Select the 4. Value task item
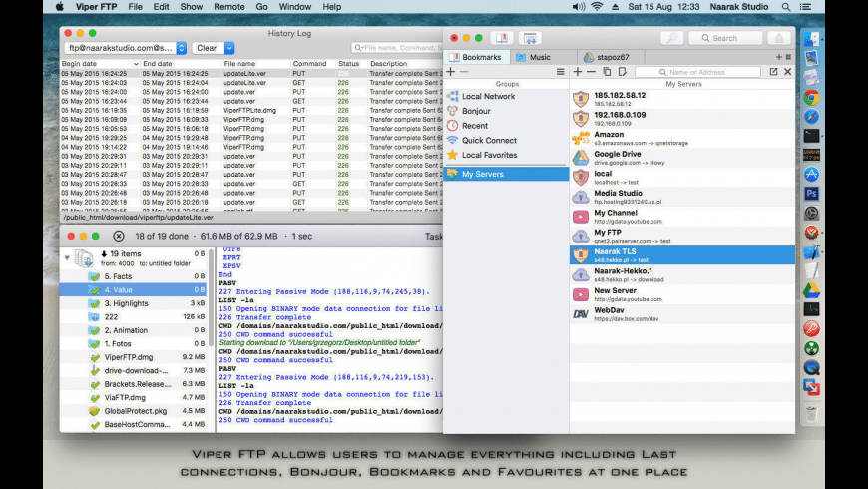Image resolution: width=868 pixels, height=489 pixels. point(133,289)
